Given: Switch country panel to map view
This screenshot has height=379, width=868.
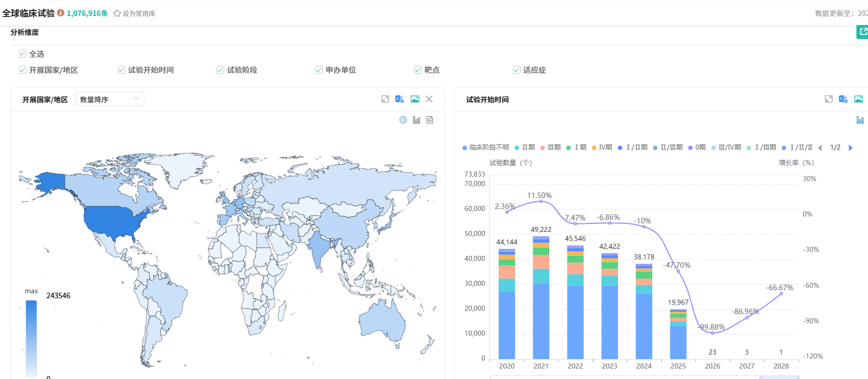Looking at the screenshot, I should [x=403, y=120].
